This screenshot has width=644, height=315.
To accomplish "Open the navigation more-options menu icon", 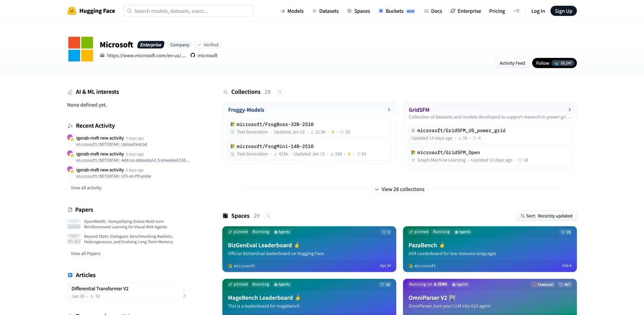I will pyautogui.click(x=516, y=11).
